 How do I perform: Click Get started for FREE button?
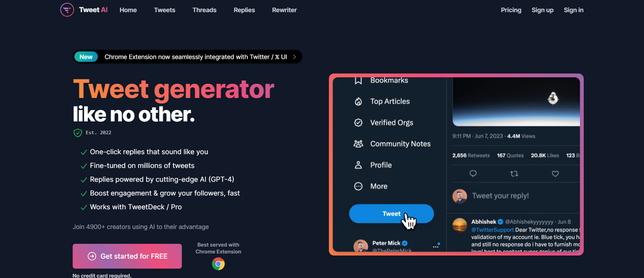(127, 256)
